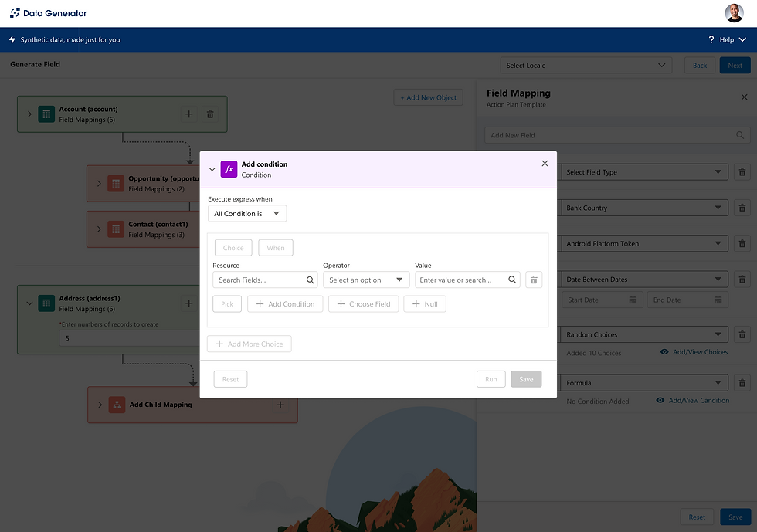Close the Add condition dialog
The width and height of the screenshot is (757, 532).
pyautogui.click(x=545, y=163)
